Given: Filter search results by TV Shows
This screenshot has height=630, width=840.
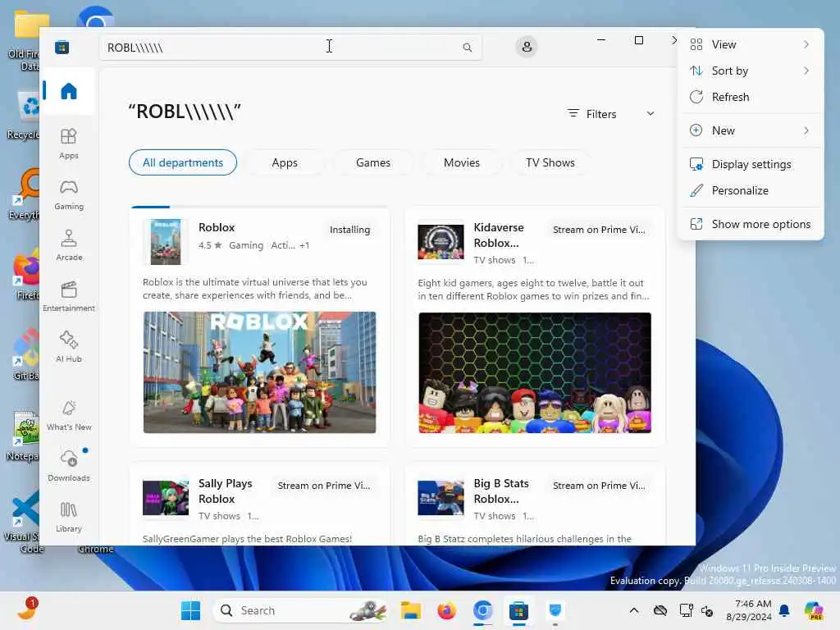Looking at the screenshot, I should 550,162.
